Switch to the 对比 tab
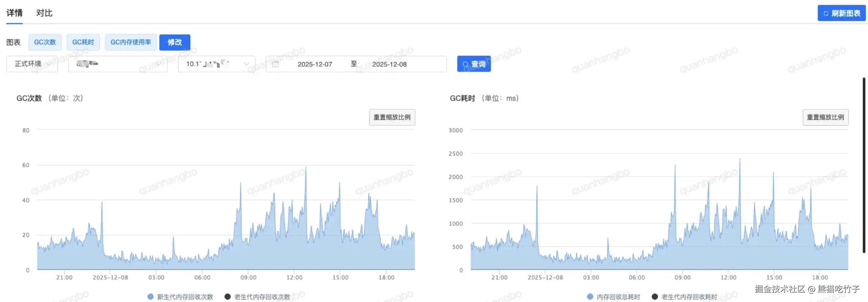This screenshot has width=868, height=302. click(x=44, y=13)
